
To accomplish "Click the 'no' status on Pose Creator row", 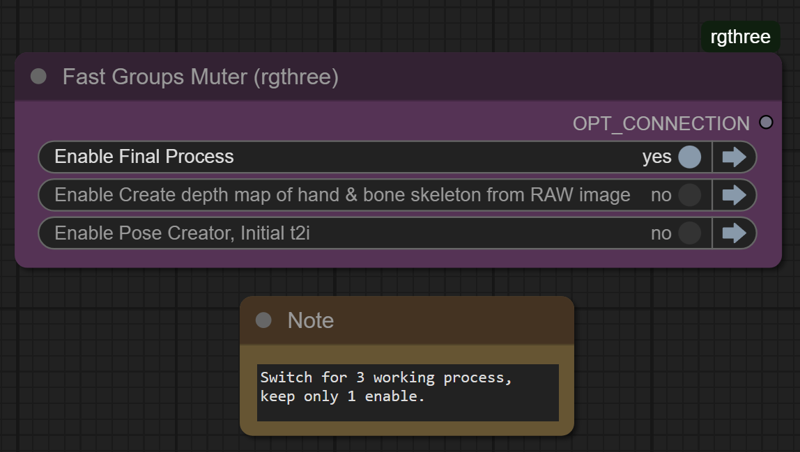I will (661, 234).
